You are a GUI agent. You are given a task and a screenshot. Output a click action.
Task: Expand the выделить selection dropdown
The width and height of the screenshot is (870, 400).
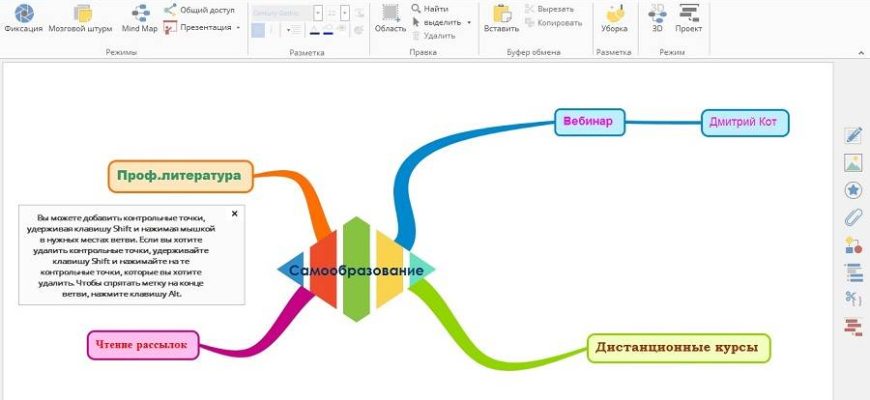coord(469,22)
